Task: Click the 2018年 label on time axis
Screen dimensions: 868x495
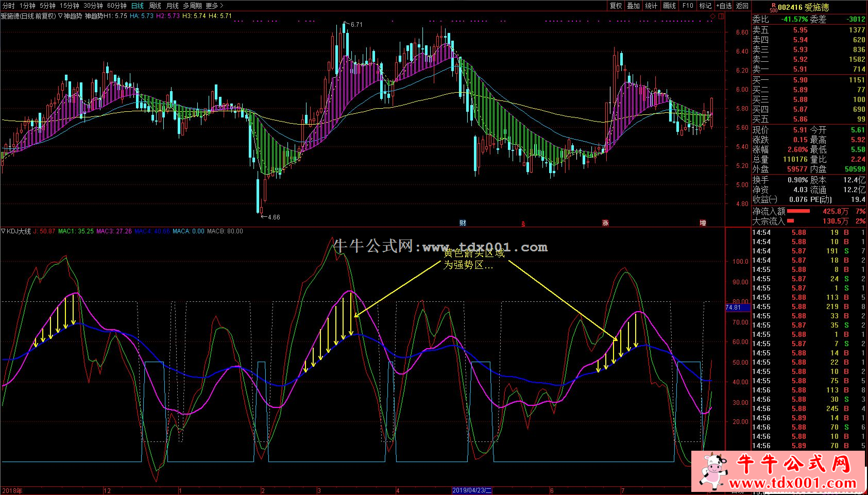Action: point(12,490)
